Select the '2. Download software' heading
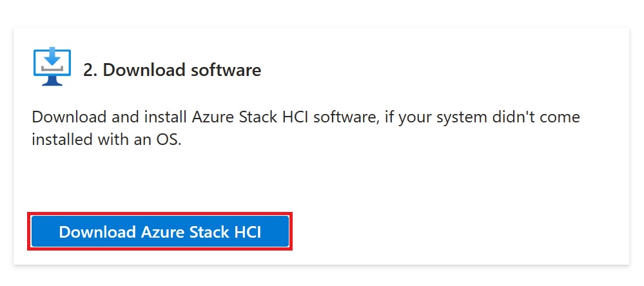644x286 pixels. (x=172, y=70)
